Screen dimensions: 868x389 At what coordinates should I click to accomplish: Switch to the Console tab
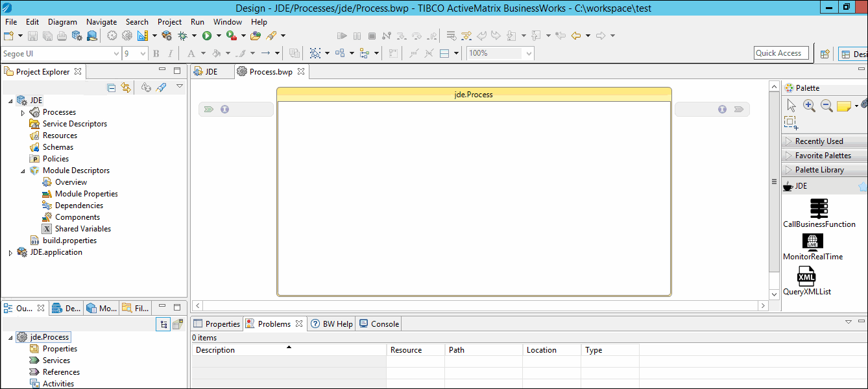[x=379, y=324]
